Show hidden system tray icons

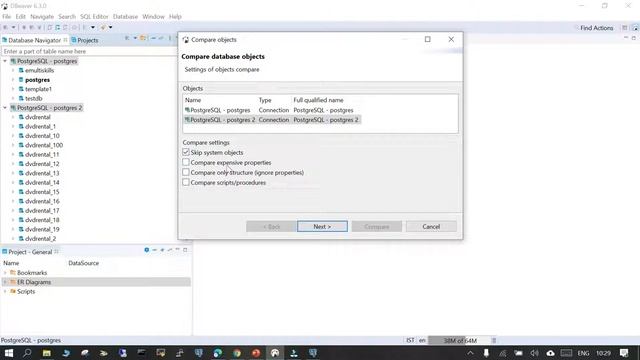(x=470, y=353)
